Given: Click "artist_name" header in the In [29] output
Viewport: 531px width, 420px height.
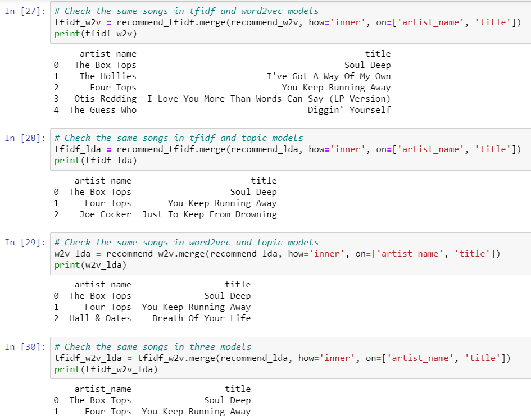Looking at the screenshot, I should [103, 285].
